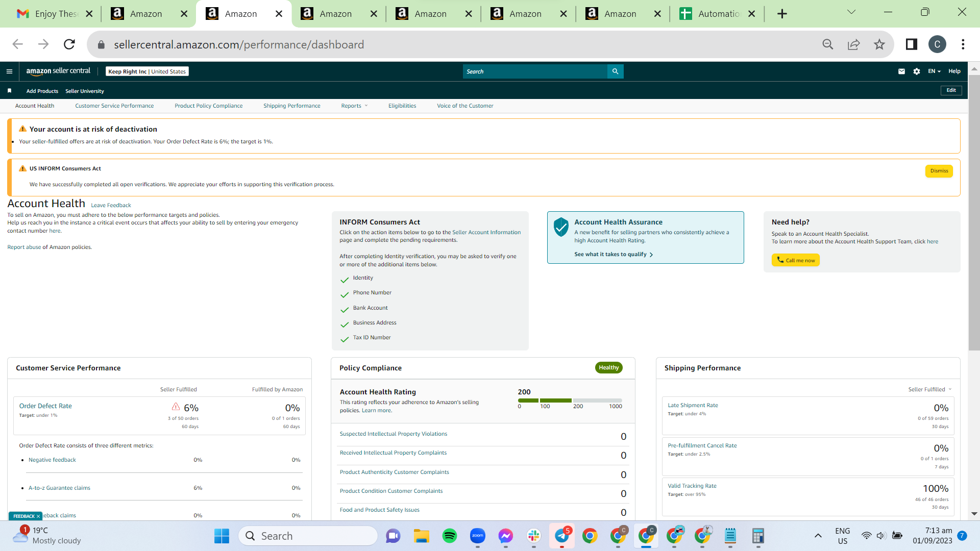Click the share page icon
This screenshot has width=980, height=551.
point(853,44)
